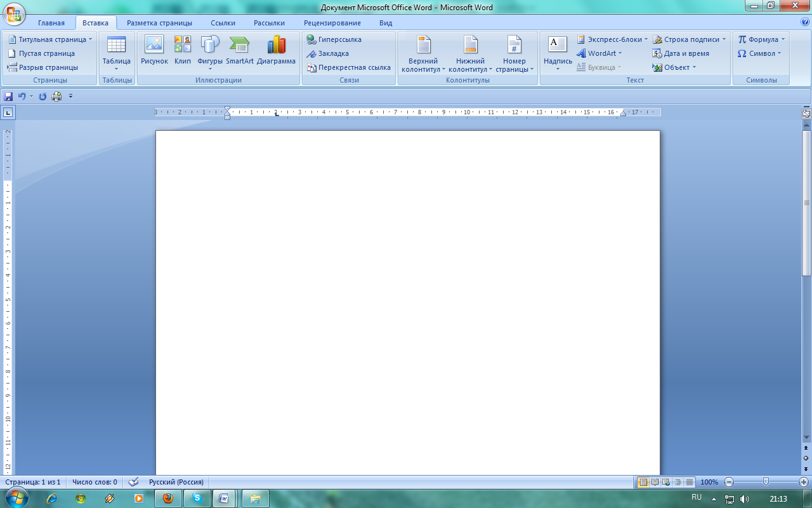
Task: Open the Ссылки tab
Action: coord(223,23)
